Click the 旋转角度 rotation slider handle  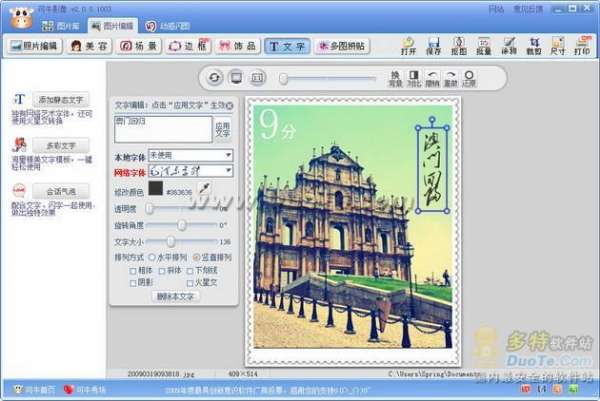pos(182,225)
